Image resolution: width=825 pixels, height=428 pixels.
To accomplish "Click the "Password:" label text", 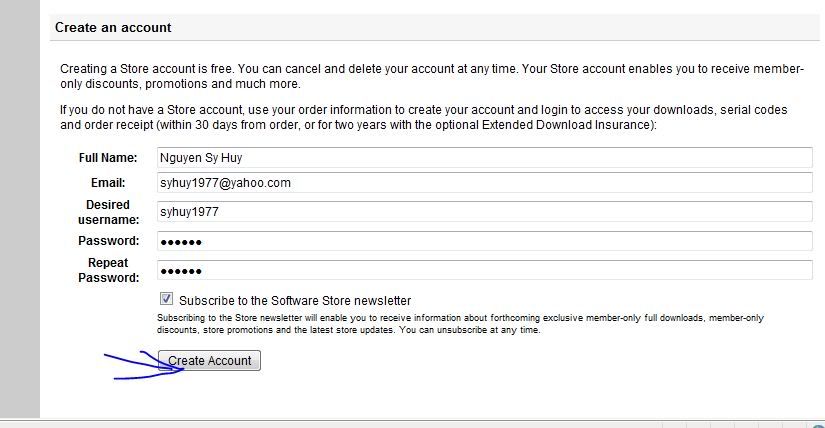I will [x=108, y=241].
